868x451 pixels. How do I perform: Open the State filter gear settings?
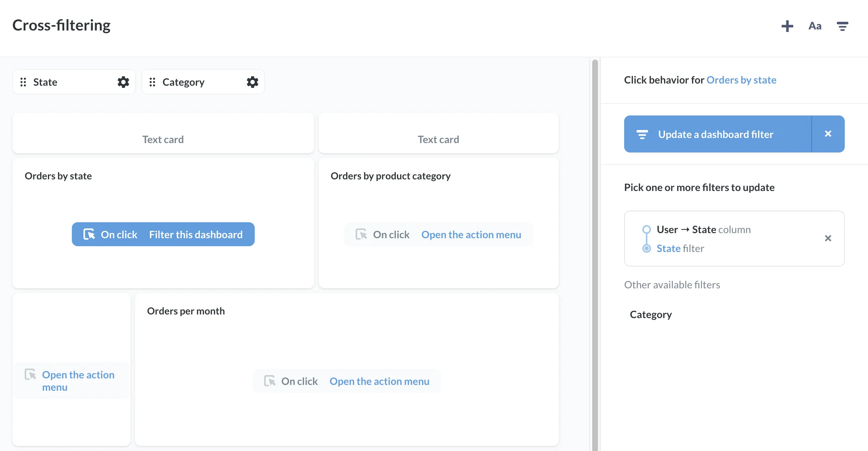pos(123,82)
